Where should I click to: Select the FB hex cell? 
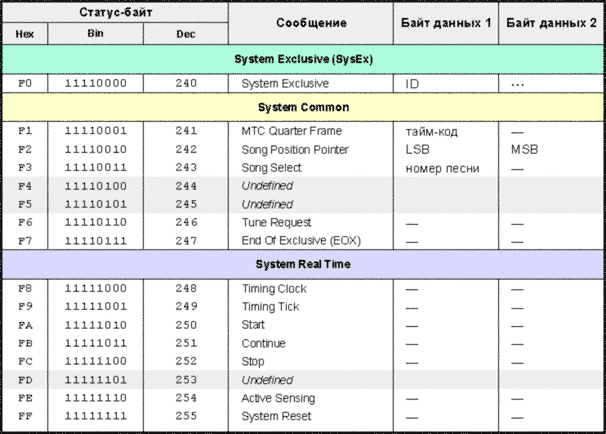[25, 344]
